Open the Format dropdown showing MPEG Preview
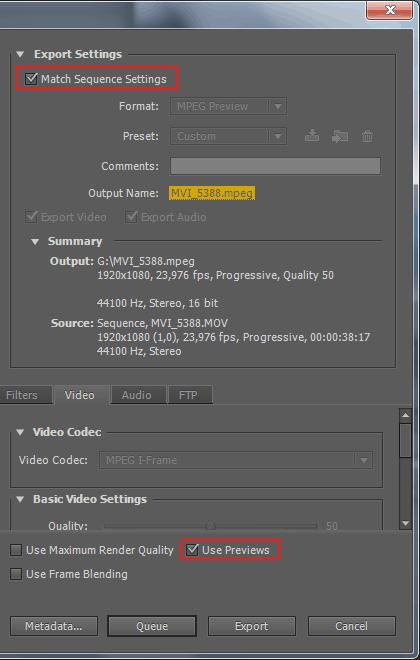The image size is (420, 660). [x=229, y=106]
